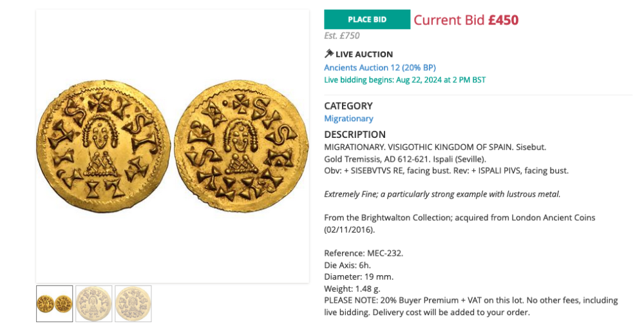The width and height of the screenshot is (644, 326).
Task: Select the second pale coin thumbnail
Action: pyautogui.click(x=94, y=303)
